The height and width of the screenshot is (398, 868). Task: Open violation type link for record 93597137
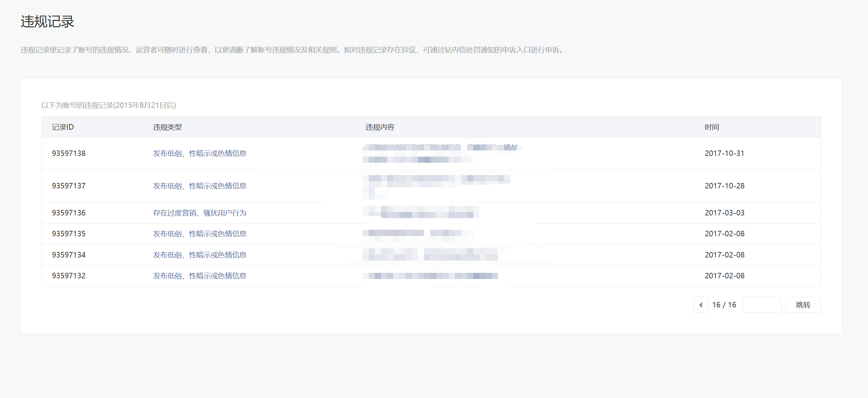200,186
